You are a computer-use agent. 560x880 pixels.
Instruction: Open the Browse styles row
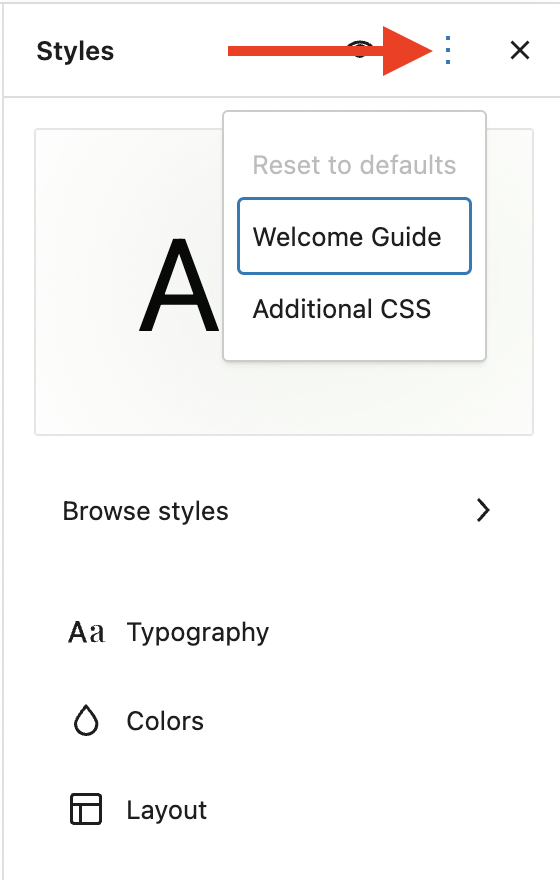277,511
